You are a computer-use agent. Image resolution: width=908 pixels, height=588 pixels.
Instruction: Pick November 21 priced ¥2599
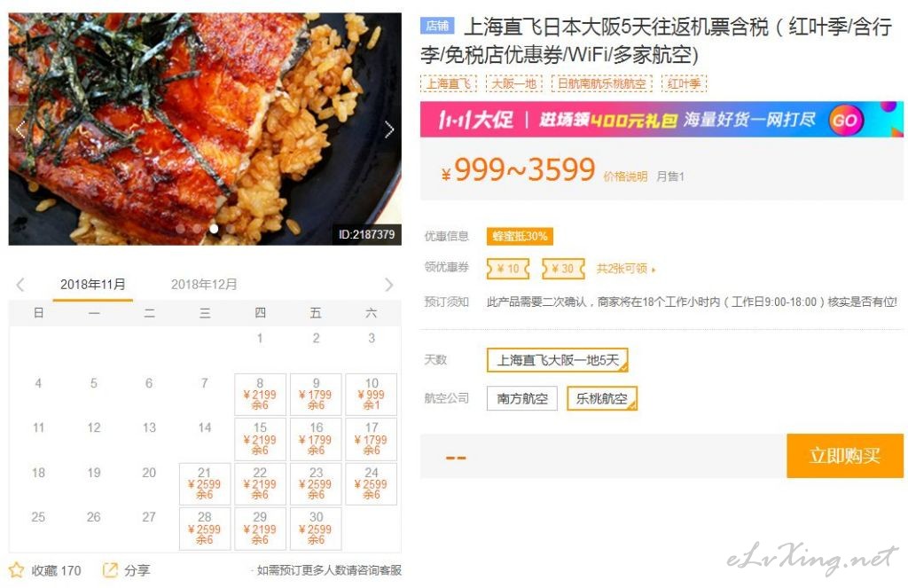(x=205, y=483)
